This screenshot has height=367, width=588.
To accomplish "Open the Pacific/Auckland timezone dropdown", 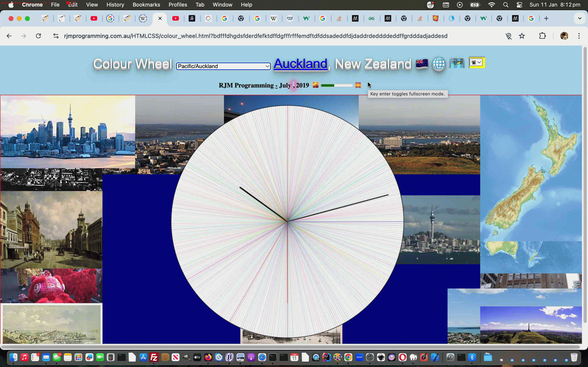I will point(223,66).
